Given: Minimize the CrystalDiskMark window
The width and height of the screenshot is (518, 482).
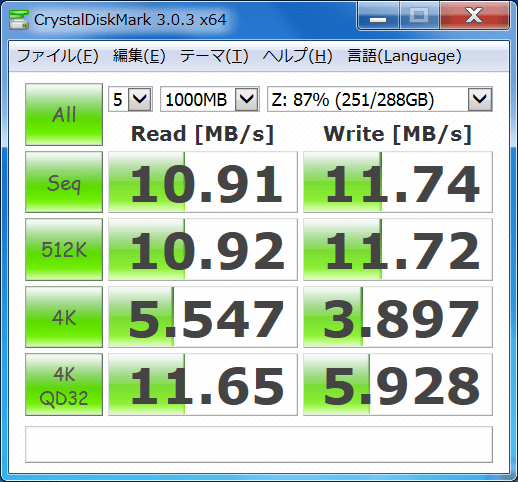Looking at the screenshot, I should pos(378,16).
